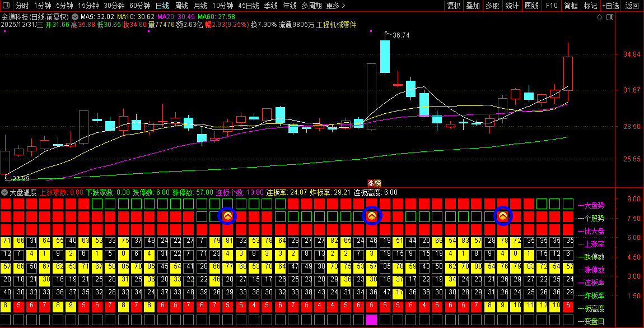Image resolution: width=644 pixels, height=328 pixels.
Task: Activate the 画线 drawing tools
Action: [x=531, y=6]
